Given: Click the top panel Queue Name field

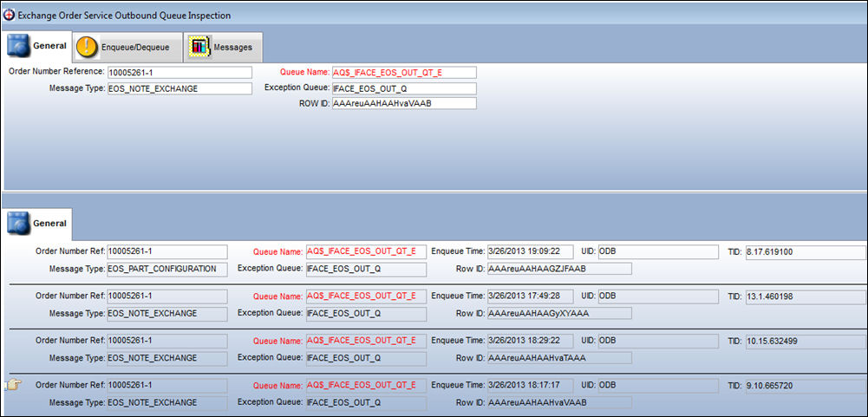Looking at the screenshot, I should [x=404, y=73].
